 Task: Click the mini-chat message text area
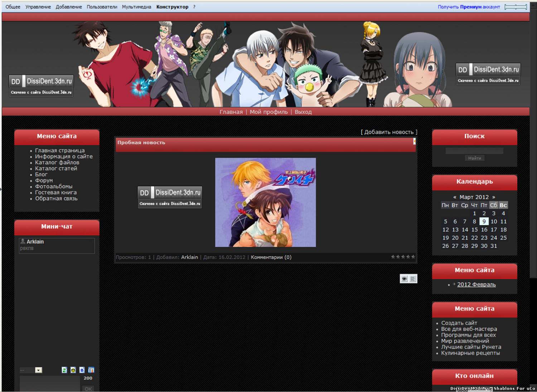click(50, 383)
